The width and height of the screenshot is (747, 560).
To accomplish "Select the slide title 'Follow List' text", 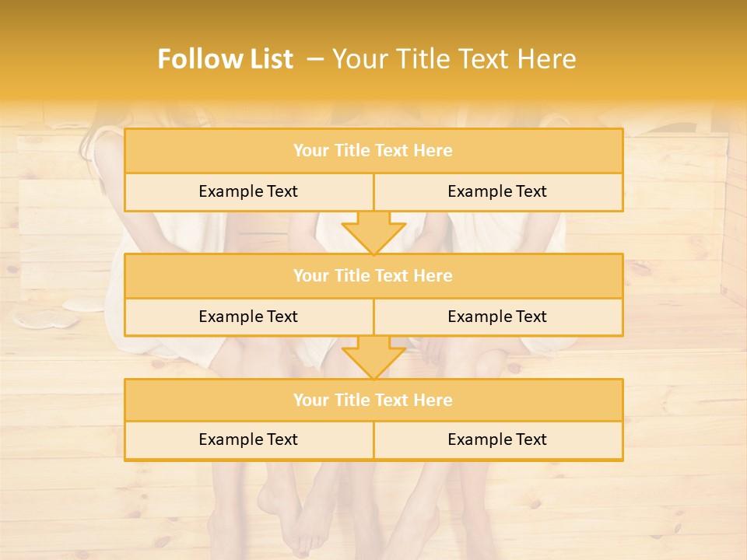I will click(226, 59).
